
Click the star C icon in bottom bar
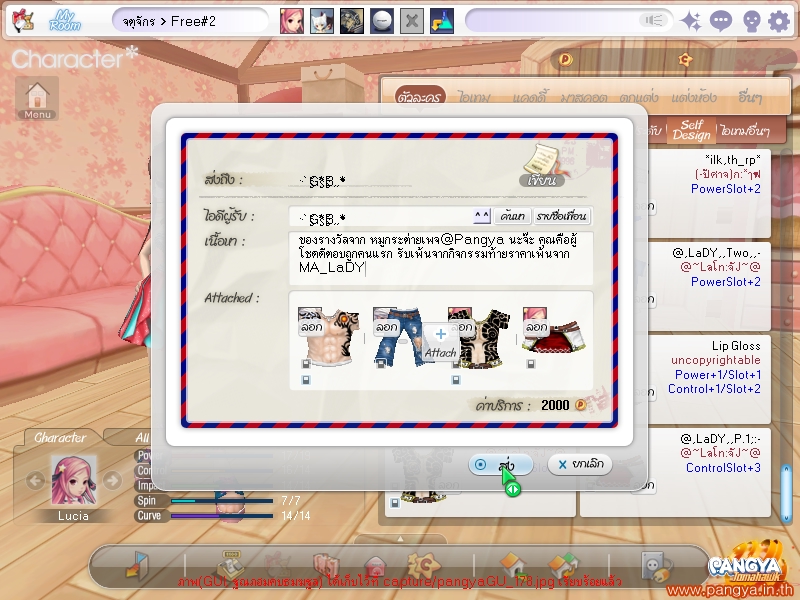coord(424,565)
